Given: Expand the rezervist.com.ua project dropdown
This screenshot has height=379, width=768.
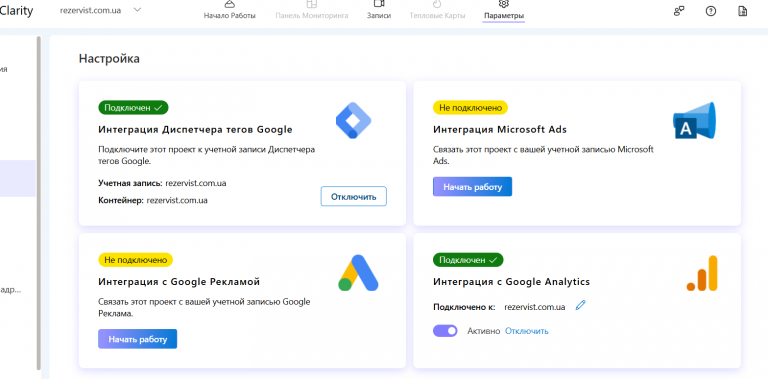Looking at the screenshot, I should click(137, 10).
